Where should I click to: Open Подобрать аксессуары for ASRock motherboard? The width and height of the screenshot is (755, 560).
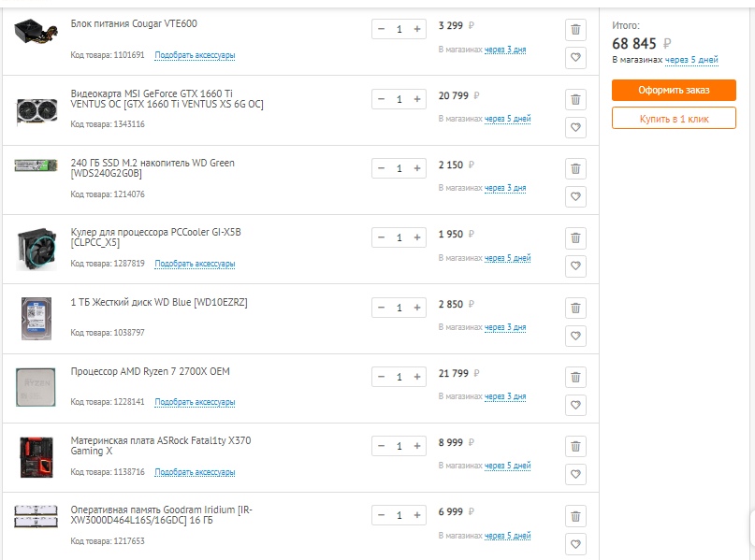pos(195,472)
